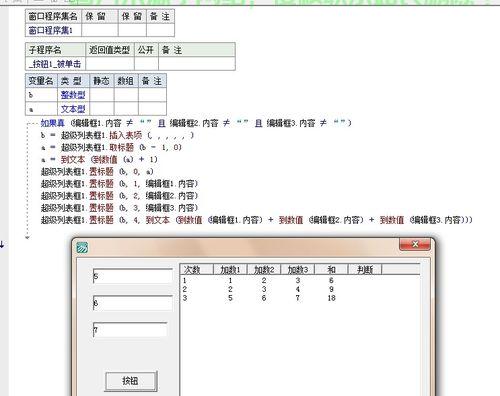Click the line setting column 2 to 编辑框2.内容
Viewport: 500px width, 396px height.
119,196
